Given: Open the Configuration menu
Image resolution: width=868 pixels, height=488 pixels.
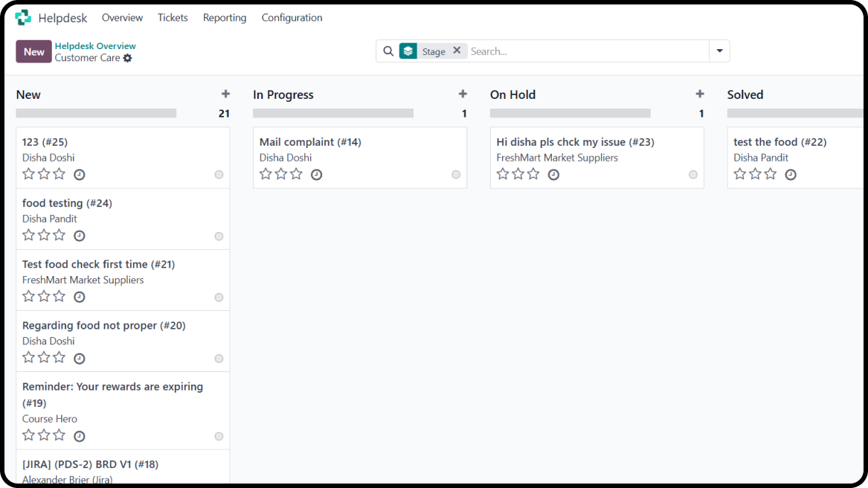Looking at the screenshot, I should point(292,17).
